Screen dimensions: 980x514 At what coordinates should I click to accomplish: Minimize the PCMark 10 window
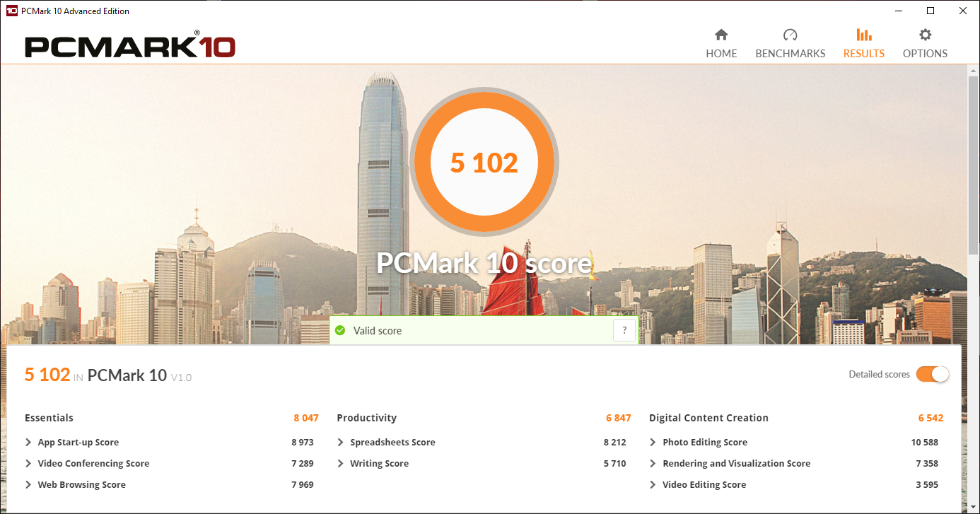click(x=898, y=11)
